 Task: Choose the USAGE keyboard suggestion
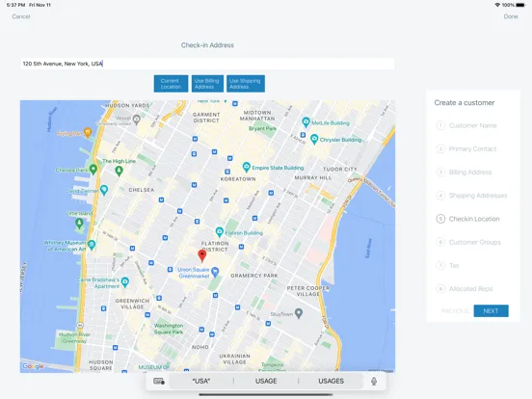(266, 381)
